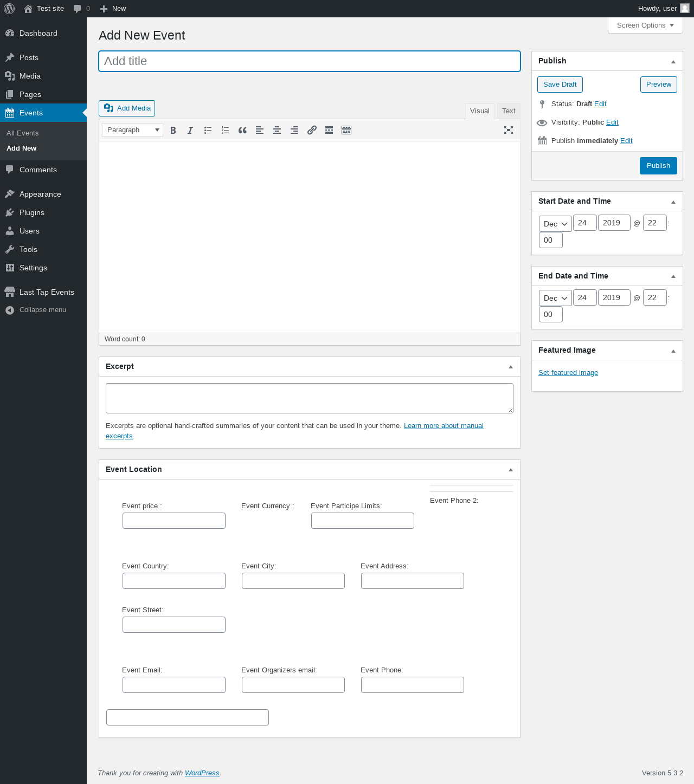Click the New content plus icon
The width and height of the screenshot is (694, 784).
click(x=104, y=9)
